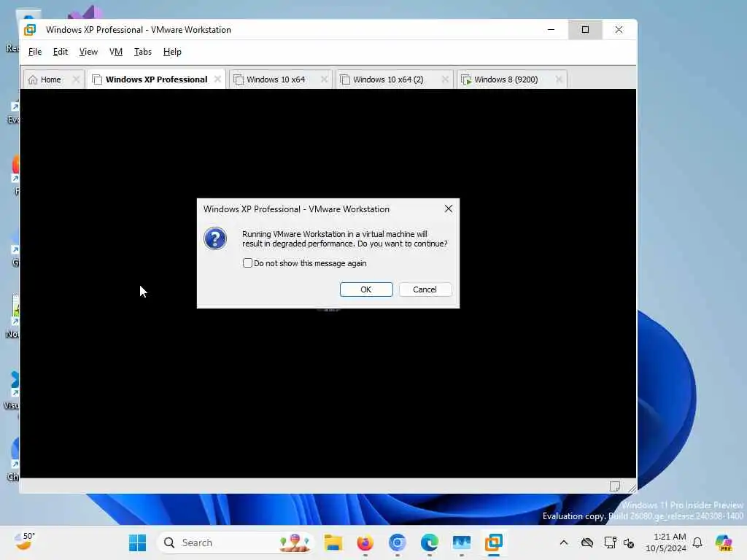This screenshot has height=560, width=747.
Task: Click the notification bell icon
Action: (697, 542)
